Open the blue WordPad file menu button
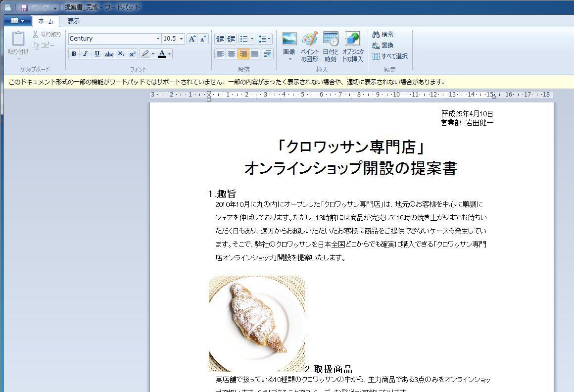 (17, 21)
